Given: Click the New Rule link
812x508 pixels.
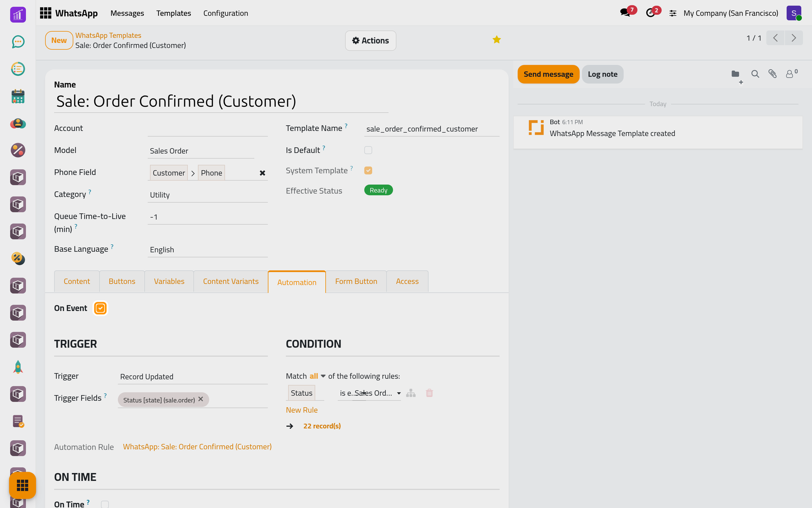Looking at the screenshot, I should point(302,410).
